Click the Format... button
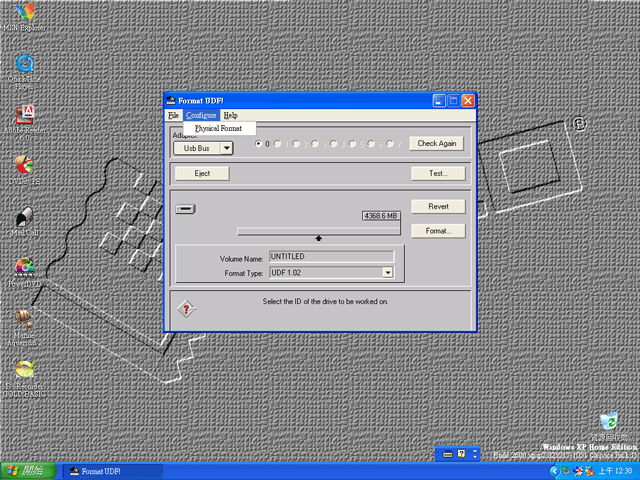 (438, 231)
